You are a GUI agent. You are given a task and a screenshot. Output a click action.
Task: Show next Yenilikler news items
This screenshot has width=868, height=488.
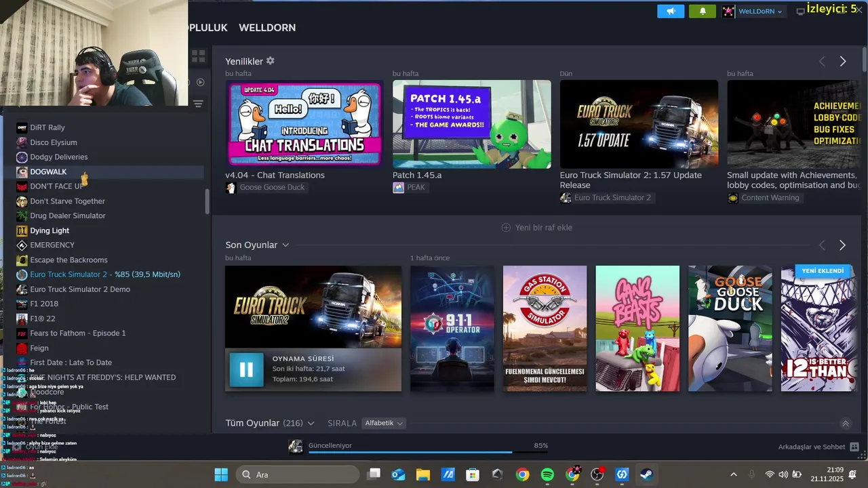tap(843, 61)
